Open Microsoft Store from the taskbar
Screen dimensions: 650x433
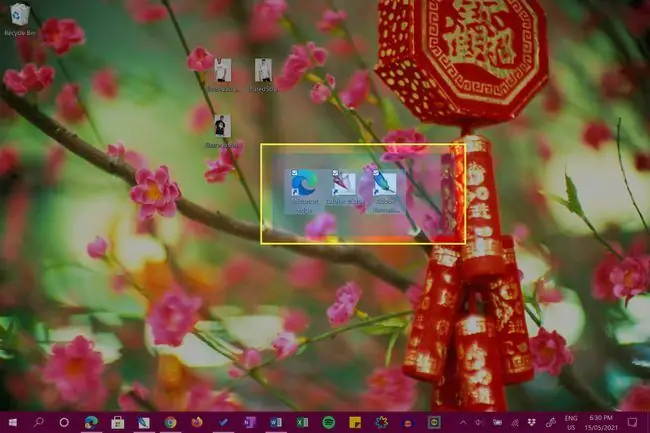(118, 422)
